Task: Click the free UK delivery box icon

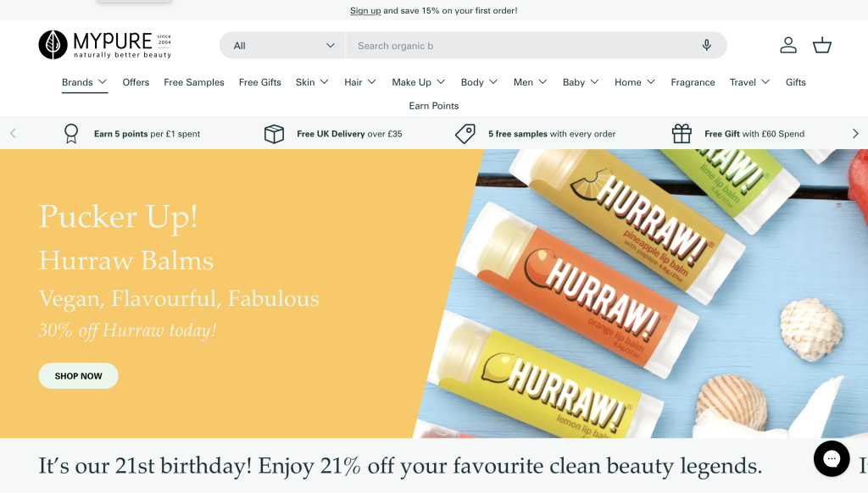Action: pyautogui.click(x=274, y=134)
